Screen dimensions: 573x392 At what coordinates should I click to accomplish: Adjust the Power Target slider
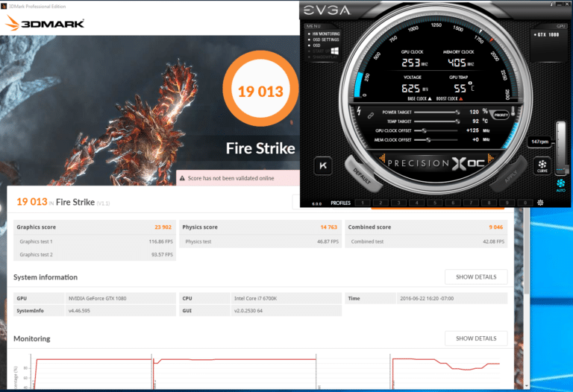point(436,112)
